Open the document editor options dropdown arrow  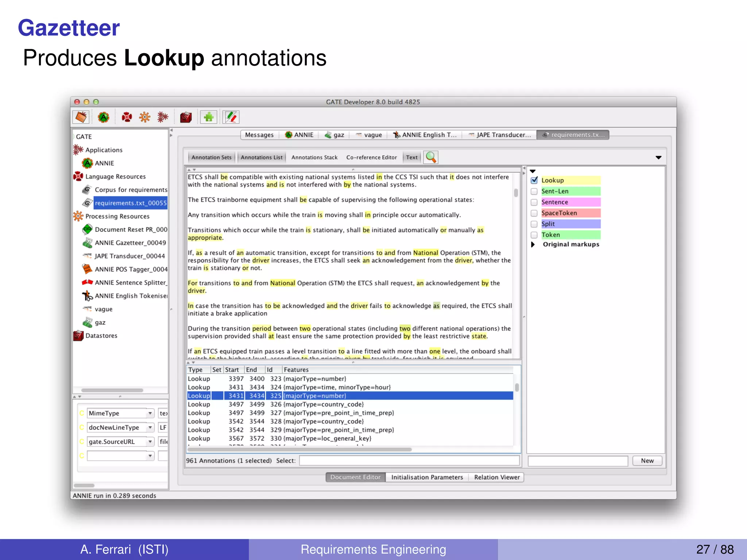(658, 157)
